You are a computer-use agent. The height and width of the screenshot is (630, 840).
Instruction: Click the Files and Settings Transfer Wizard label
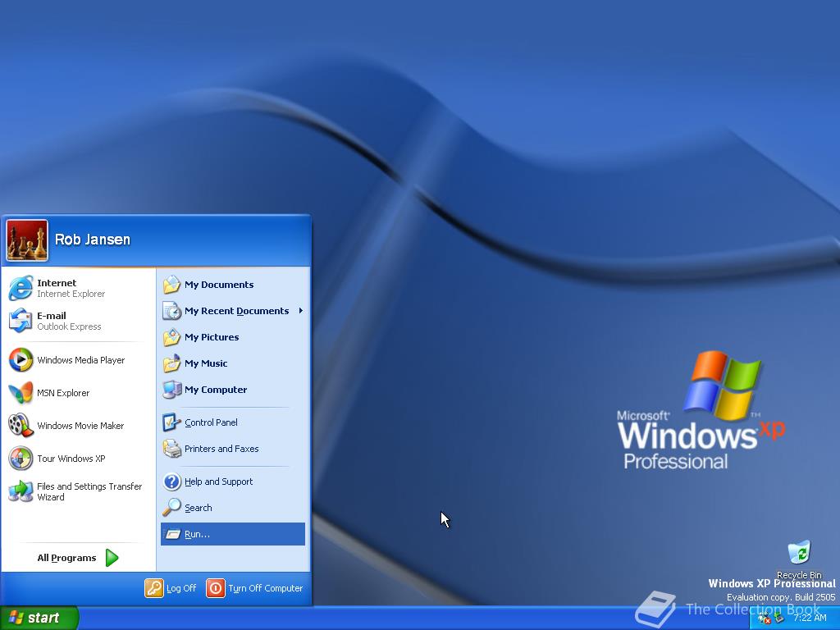point(89,491)
